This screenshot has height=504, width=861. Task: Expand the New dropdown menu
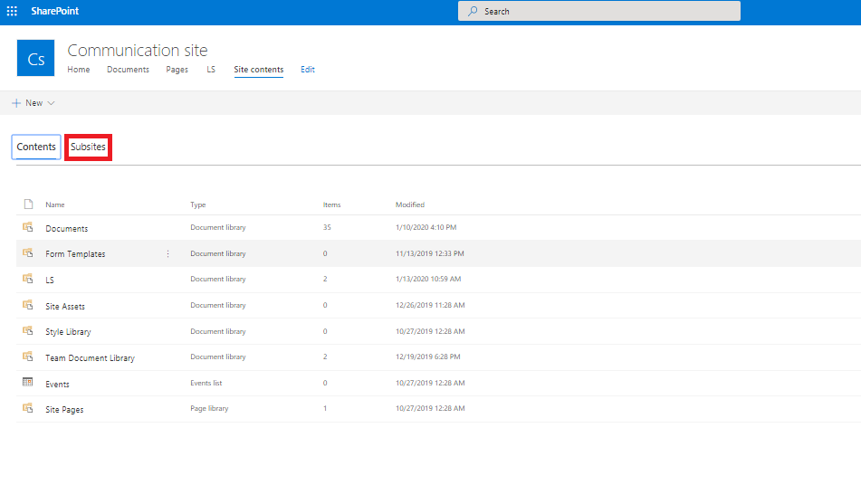33,102
